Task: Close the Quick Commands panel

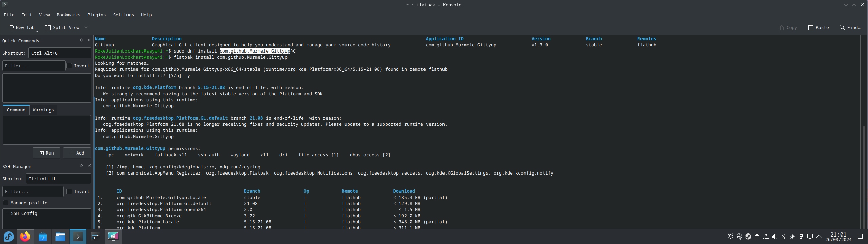Action: click(89, 40)
